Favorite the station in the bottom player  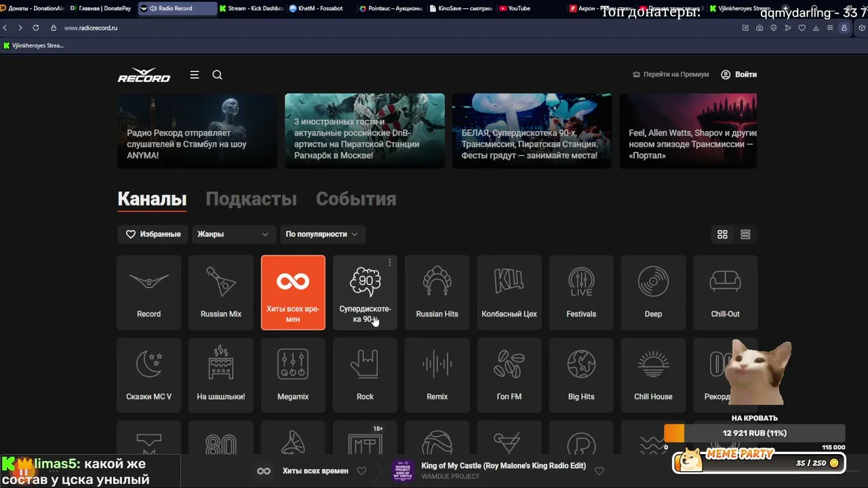[361, 471]
